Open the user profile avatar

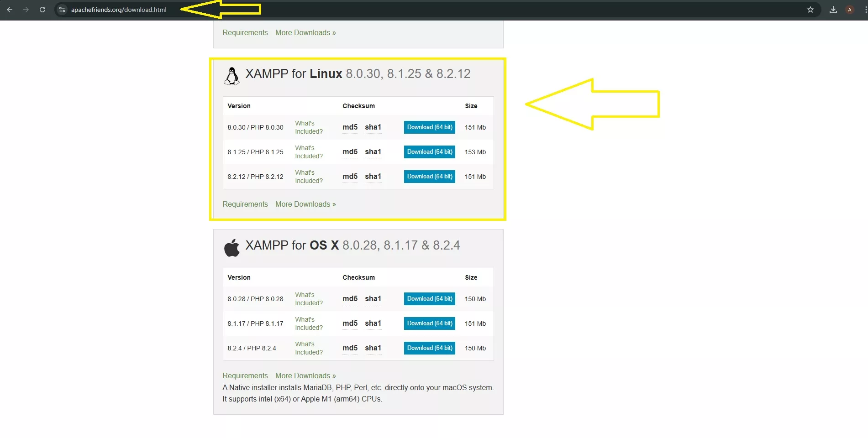pos(850,10)
